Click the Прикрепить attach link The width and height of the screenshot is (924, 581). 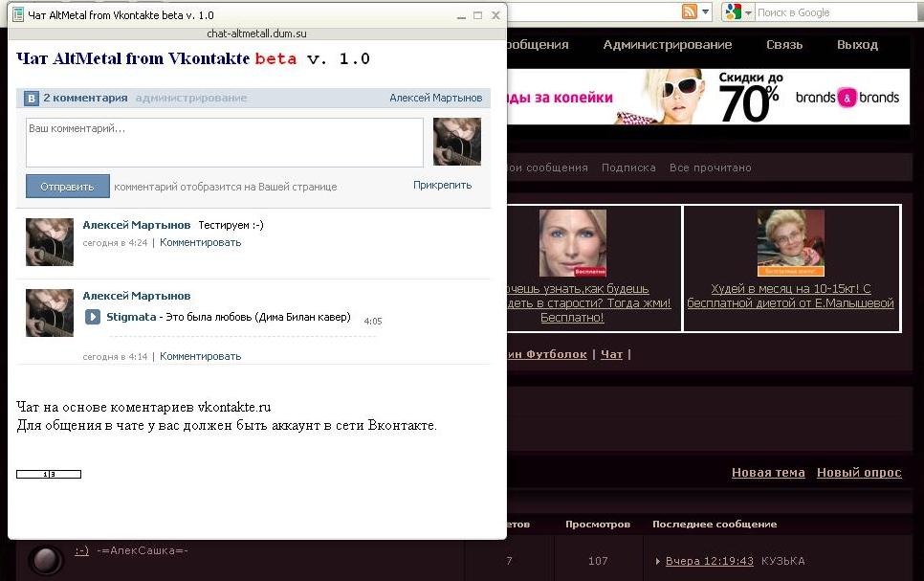point(442,185)
